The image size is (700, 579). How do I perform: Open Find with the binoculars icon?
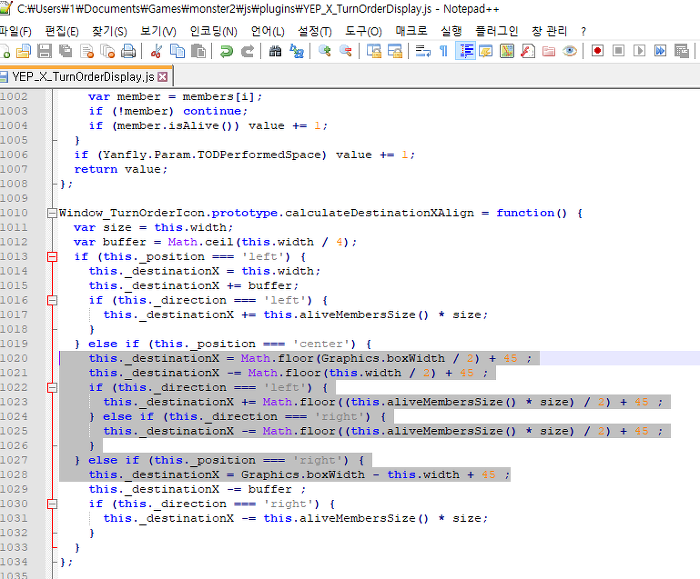point(275,51)
